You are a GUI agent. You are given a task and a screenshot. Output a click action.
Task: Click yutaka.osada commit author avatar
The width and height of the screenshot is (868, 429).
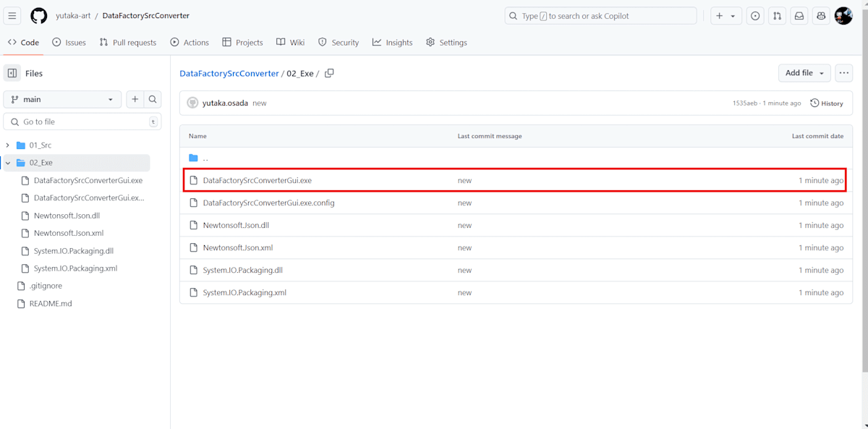(x=192, y=103)
